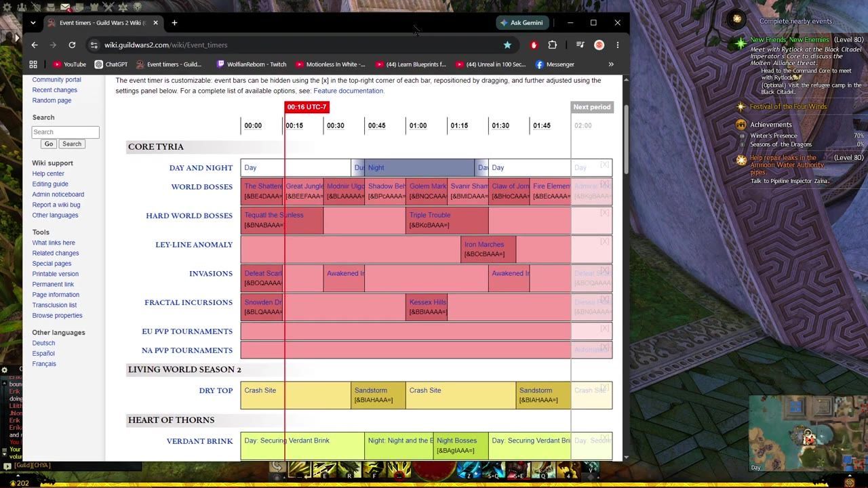This screenshot has width=868, height=488.
Task: Open Learn Blueprints bookmark
Action: point(410,64)
